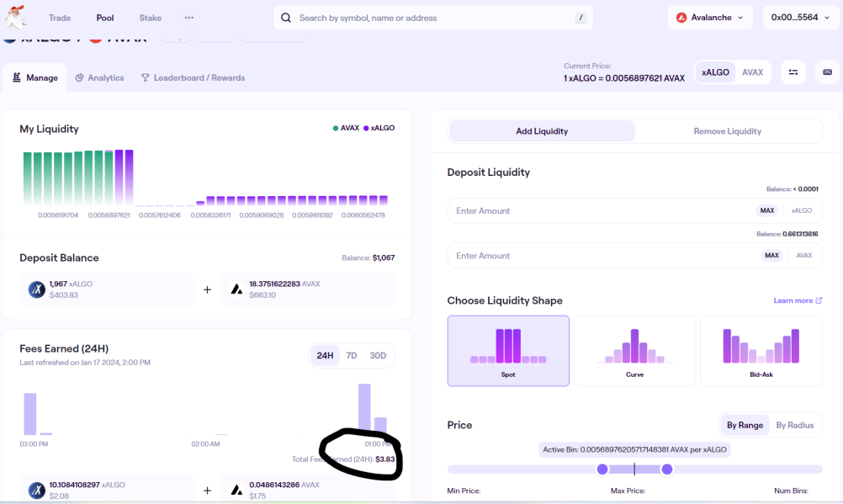Click the fees bar at 03:00 PM
The image size is (843, 504).
[30, 414]
